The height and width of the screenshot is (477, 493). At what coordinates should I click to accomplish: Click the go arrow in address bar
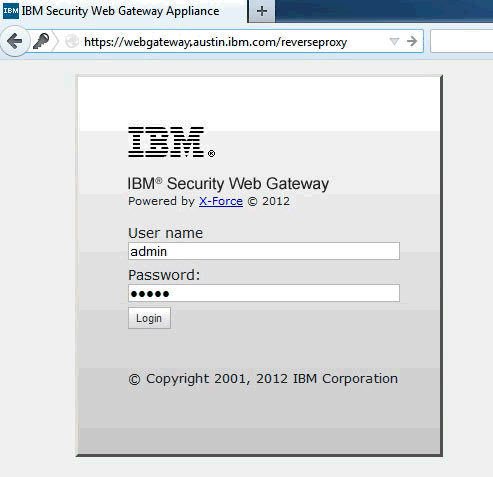point(412,41)
